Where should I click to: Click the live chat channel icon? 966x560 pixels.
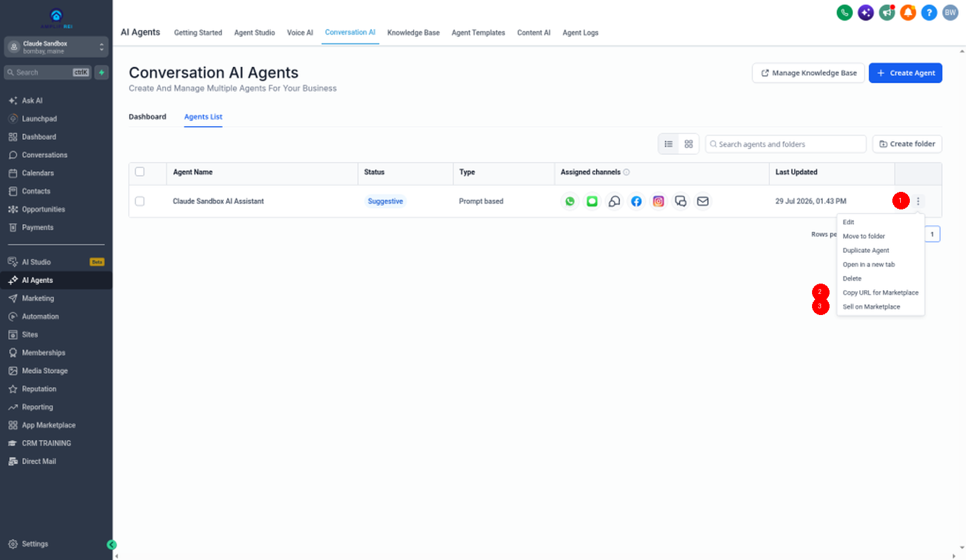[680, 202]
